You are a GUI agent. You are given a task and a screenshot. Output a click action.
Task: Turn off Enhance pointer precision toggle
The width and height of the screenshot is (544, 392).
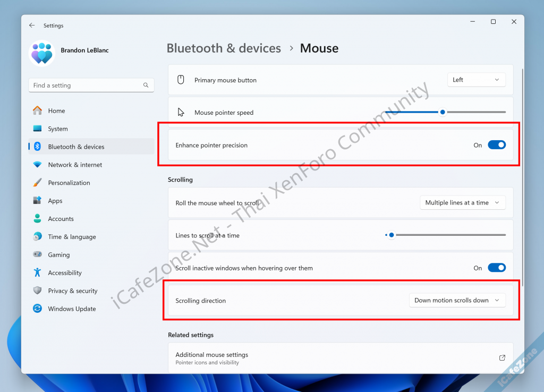(497, 145)
